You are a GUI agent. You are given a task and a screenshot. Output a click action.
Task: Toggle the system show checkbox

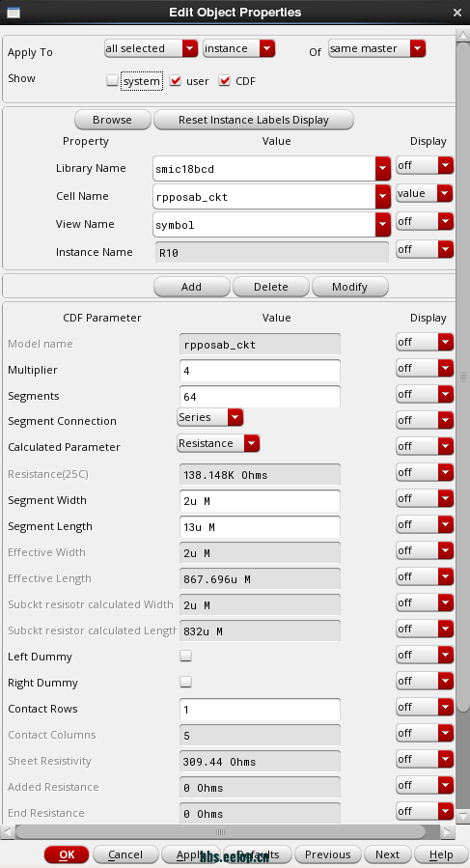coord(112,81)
